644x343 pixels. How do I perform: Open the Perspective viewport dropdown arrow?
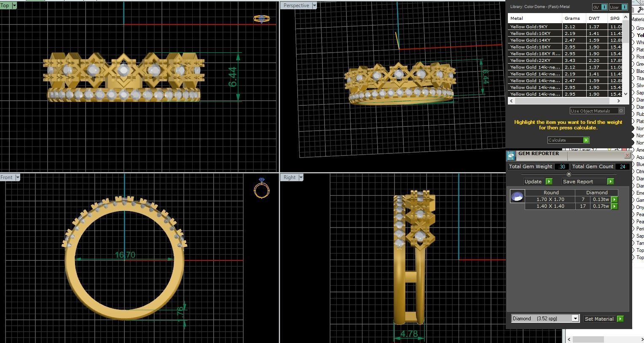[314, 5]
